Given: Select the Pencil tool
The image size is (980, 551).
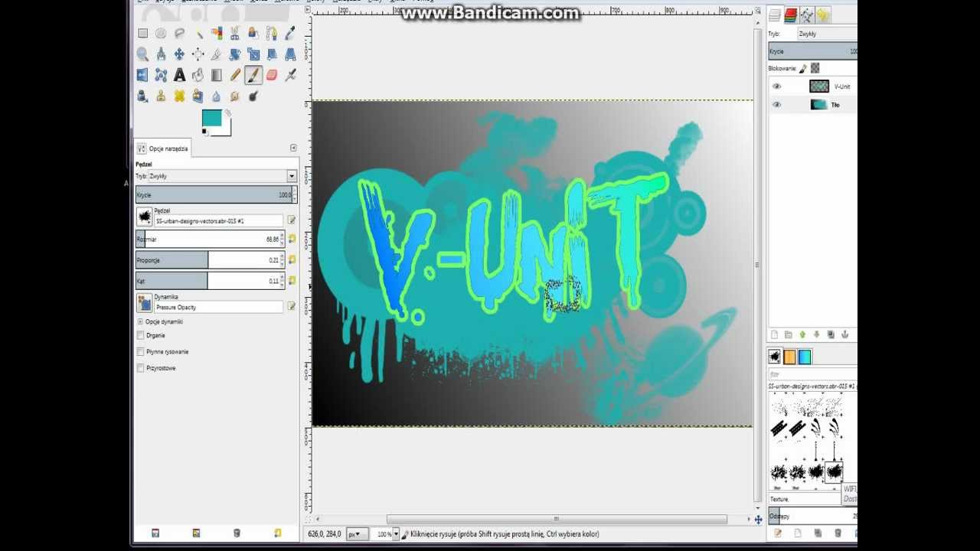Looking at the screenshot, I should pos(235,75).
